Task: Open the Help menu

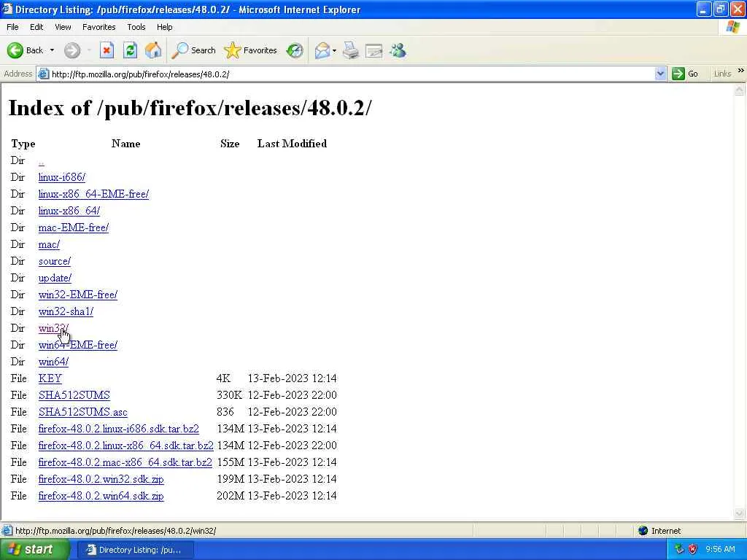Action: click(164, 27)
